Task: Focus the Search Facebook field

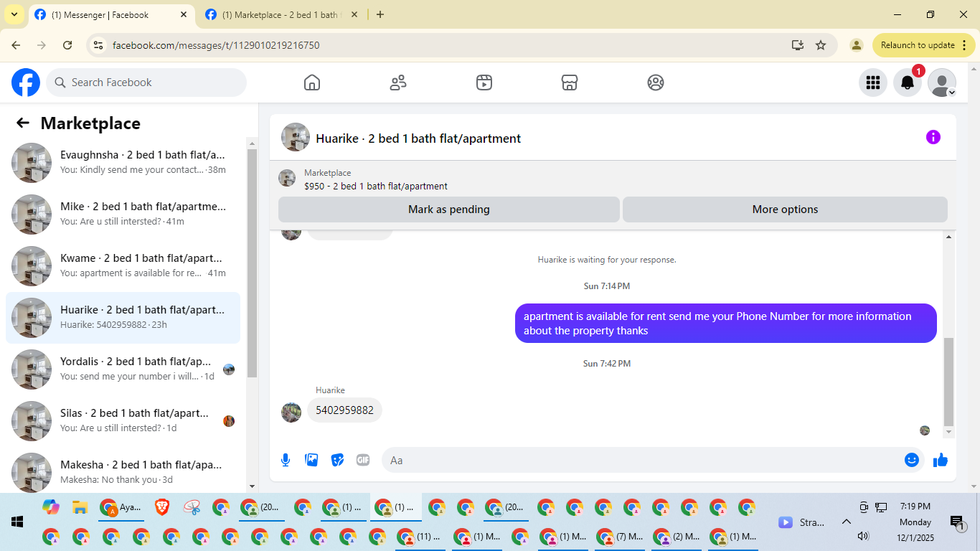Action: pyautogui.click(x=146, y=83)
